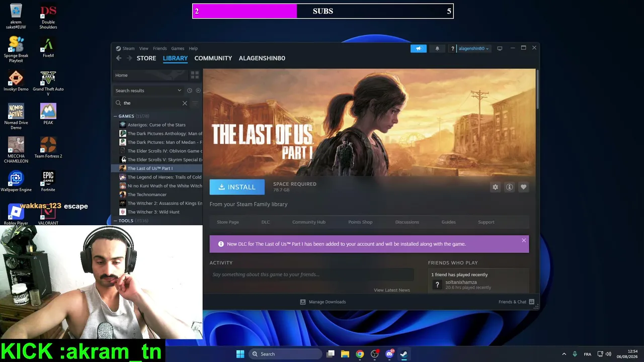Image resolution: width=644 pixels, height=362 pixels.
Task: Open the alagenshin80 account dropdown
Action: click(473, 48)
